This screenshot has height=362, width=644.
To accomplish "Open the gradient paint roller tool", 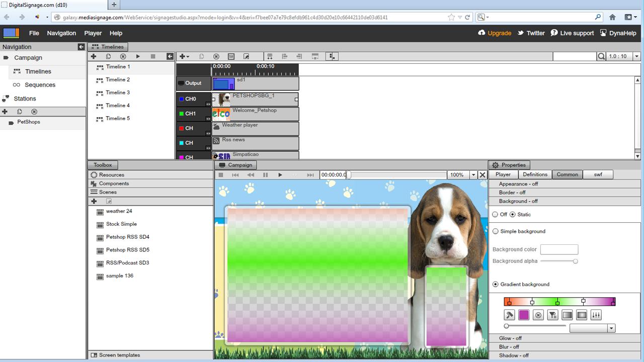I will click(510, 315).
